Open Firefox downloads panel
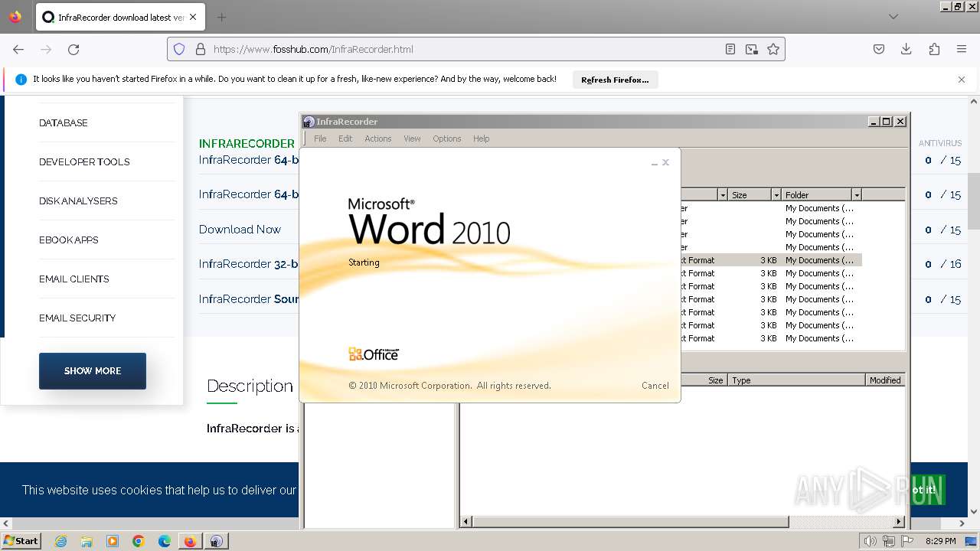The height and width of the screenshot is (551, 980). [x=906, y=49]
